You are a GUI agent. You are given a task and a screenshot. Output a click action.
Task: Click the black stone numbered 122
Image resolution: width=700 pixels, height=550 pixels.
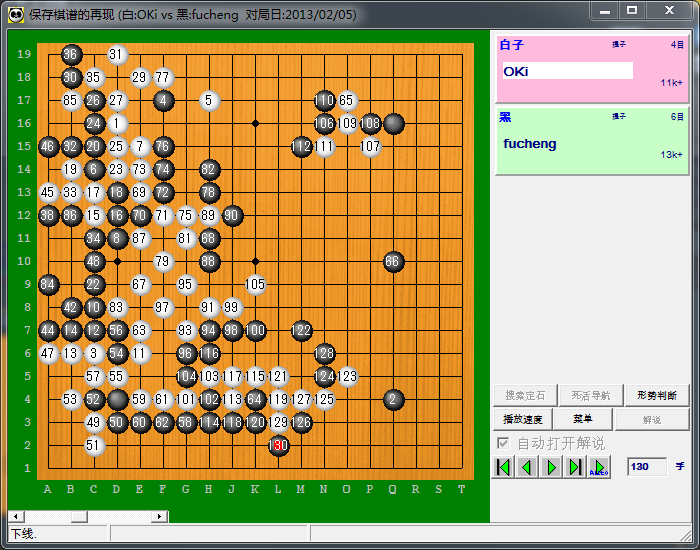point(301,330)
